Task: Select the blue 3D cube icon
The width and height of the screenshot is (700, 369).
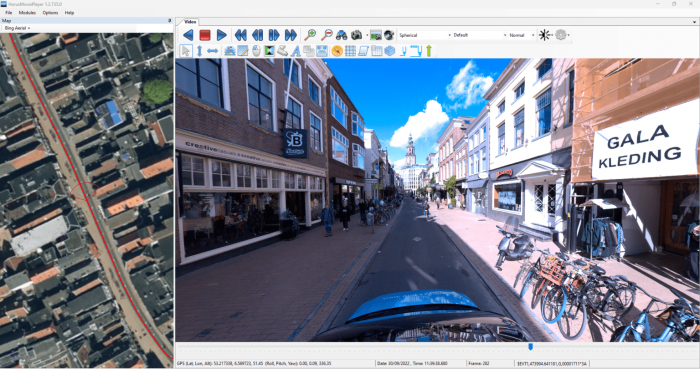Action: [x=390, y=51]
